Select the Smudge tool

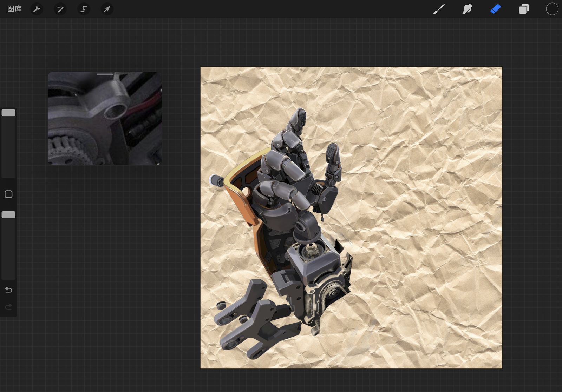coord(467,9)
